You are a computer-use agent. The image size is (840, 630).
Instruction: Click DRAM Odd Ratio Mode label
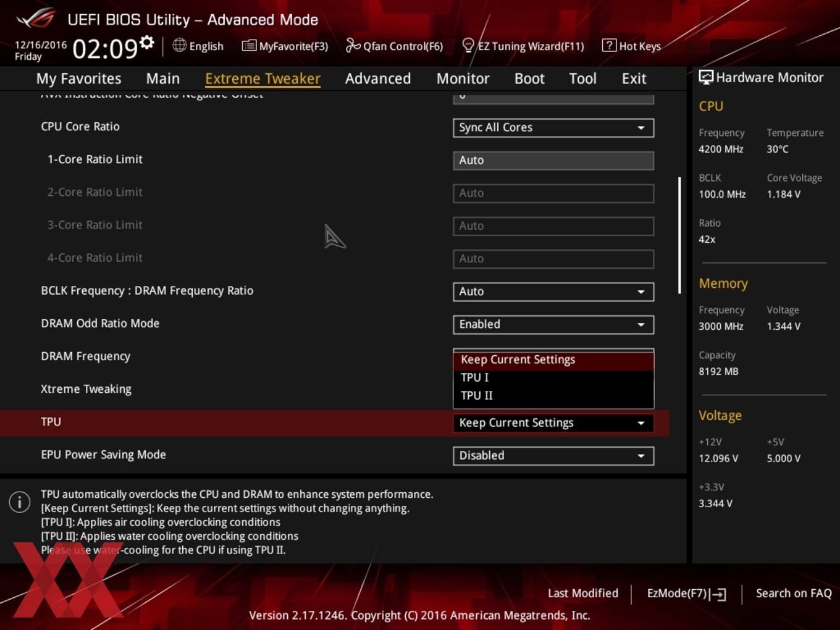tap(100, 323)
